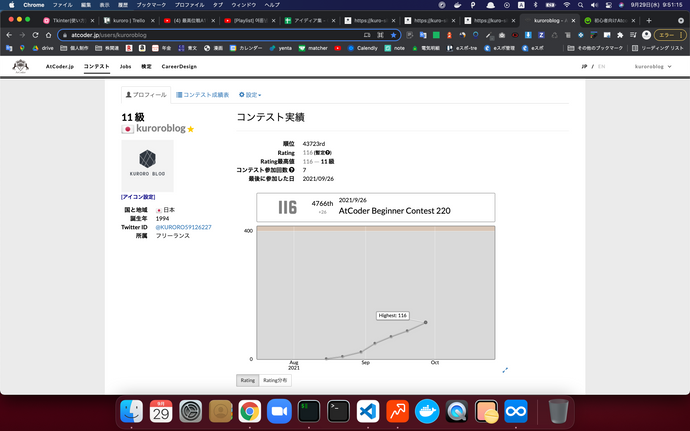The image size is (690, 431).
Task: Switch to the Tkinter browser tab
Action: click(69, 20)
